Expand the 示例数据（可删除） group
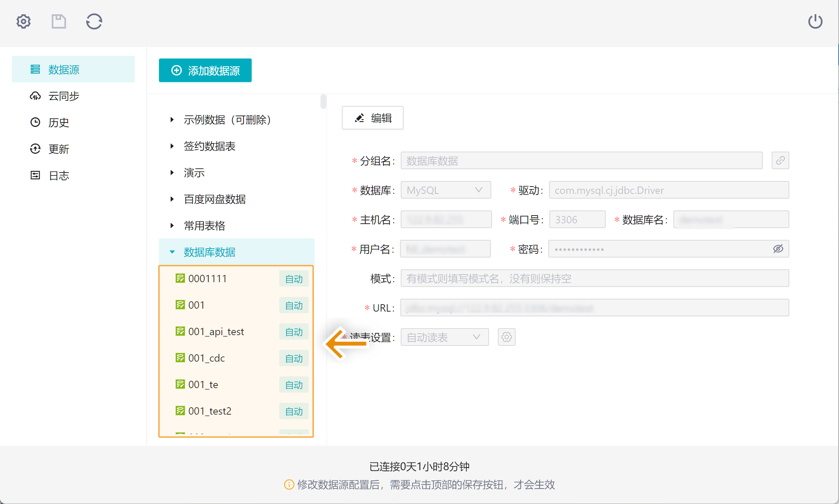Viewport: 839px width, 504px height. pyautogui.click(x=172, y=120)
